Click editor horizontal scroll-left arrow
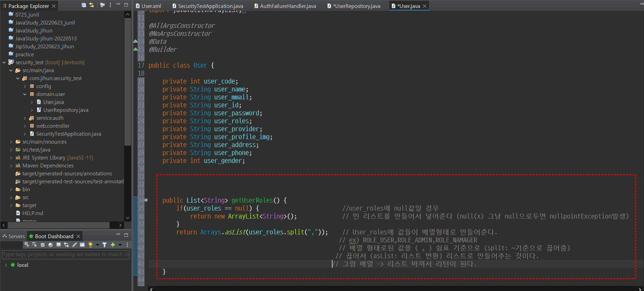Viewport: 644px width, 291px height. tap(151, 289)
